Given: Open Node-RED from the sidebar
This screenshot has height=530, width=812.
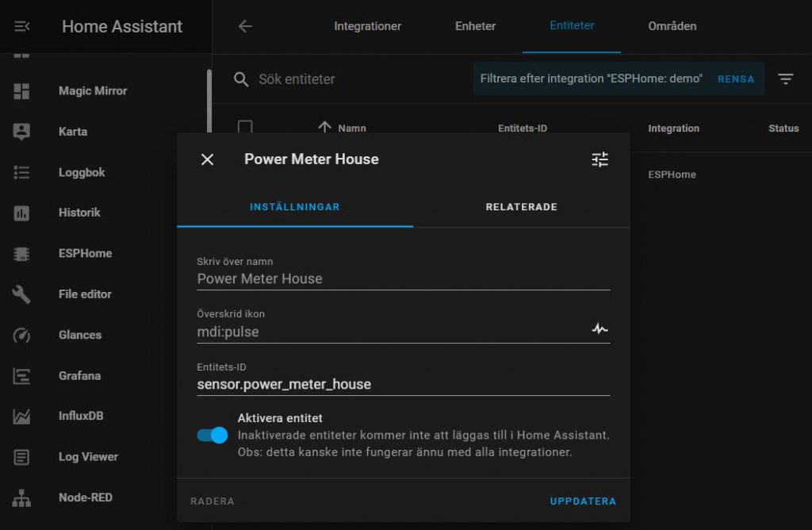Looking at the screenshot, I should [86, 497].
